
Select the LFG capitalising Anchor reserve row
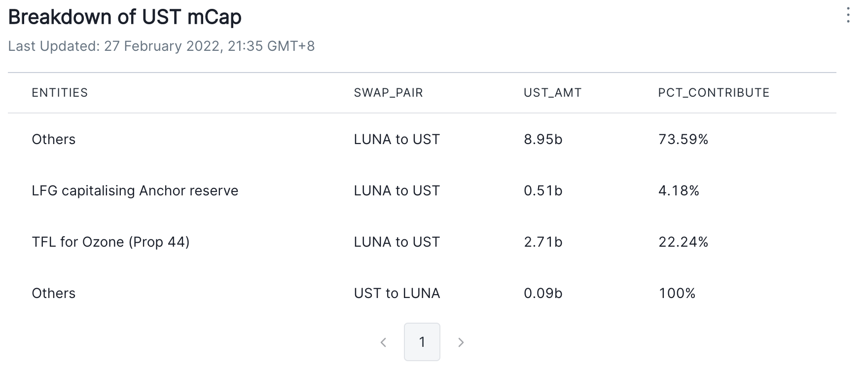tap(135, 191)
